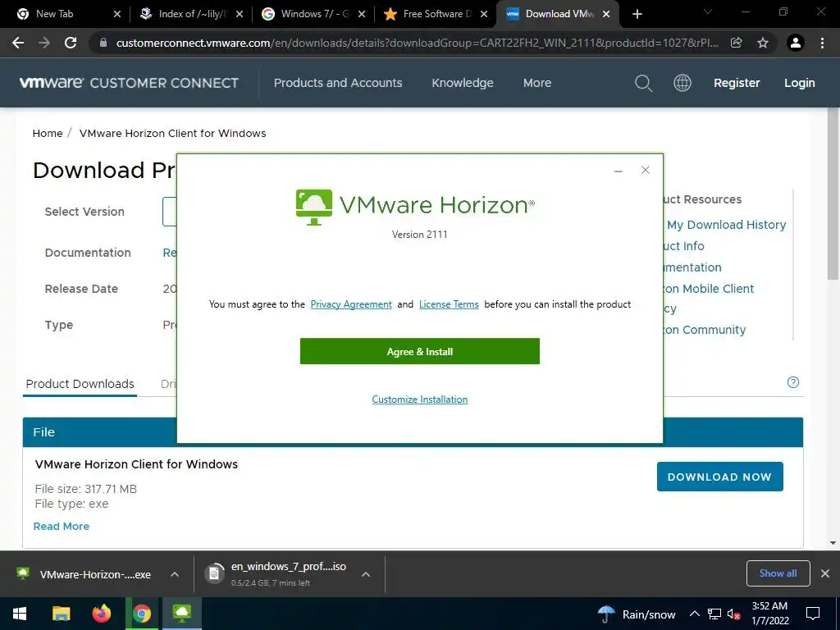This screenshot has width=840, height=630.
Task: Click the share page icon in address bar
Action: (737, 43)
